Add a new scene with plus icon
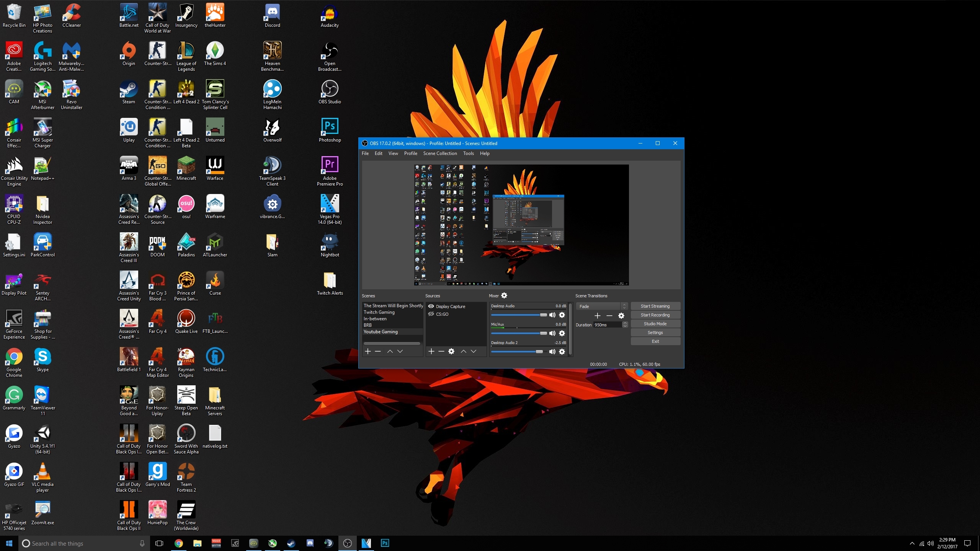The image size is (980, 551). coord(368,351)
